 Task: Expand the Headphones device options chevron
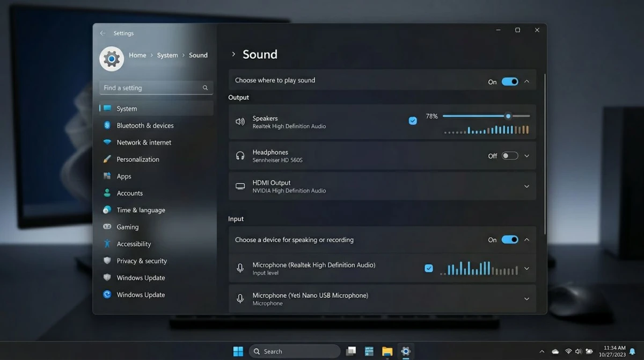pyautogui.click(x=526, y=156)
